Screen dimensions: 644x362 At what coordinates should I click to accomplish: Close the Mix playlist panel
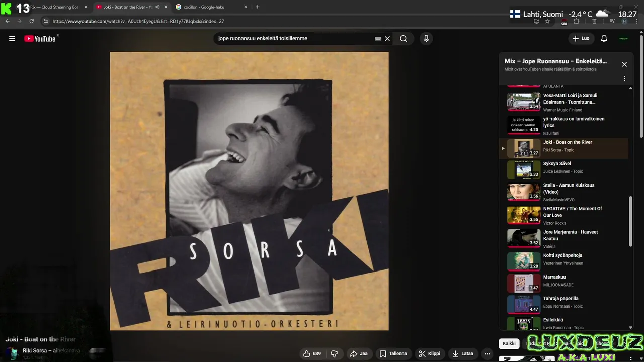point(624,64)
